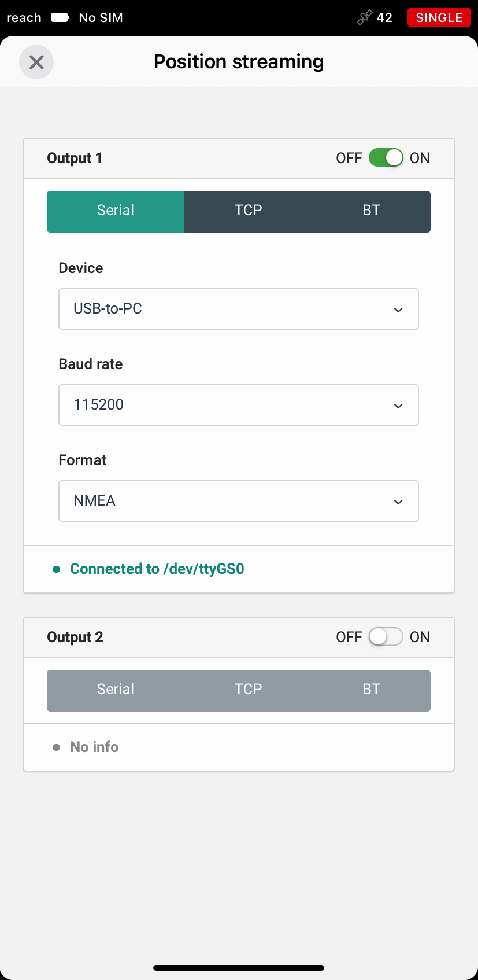Close the Position streaming screen
The image size is (478, 980).
click(x=36, y=62)
